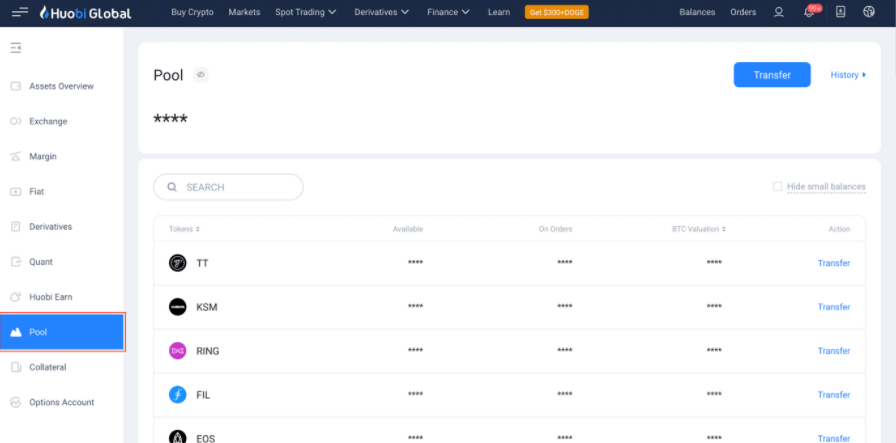The height and width of the screenshot is (443, 896).
Task: Click the Huobi Global logo
Action: point(85,12)
